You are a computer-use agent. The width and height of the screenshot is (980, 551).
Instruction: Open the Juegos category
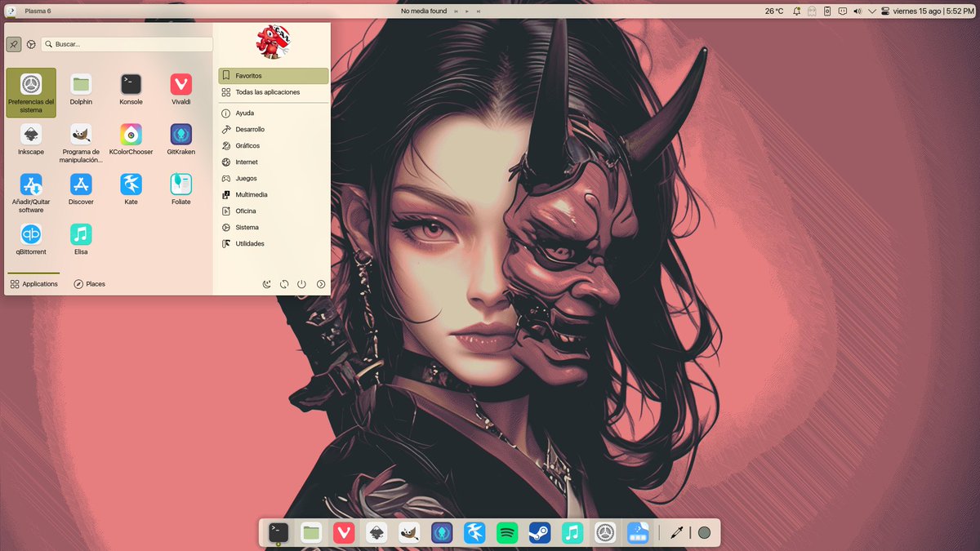274,179
